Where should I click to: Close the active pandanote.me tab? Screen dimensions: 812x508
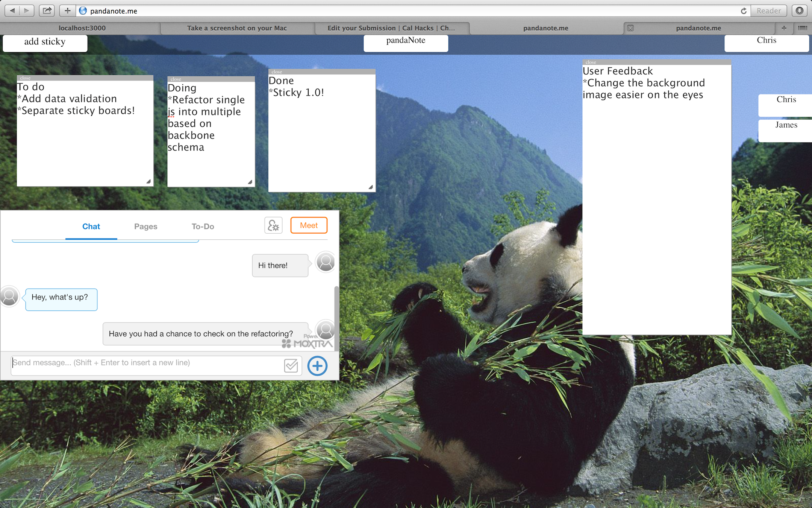tap(630, 28)
